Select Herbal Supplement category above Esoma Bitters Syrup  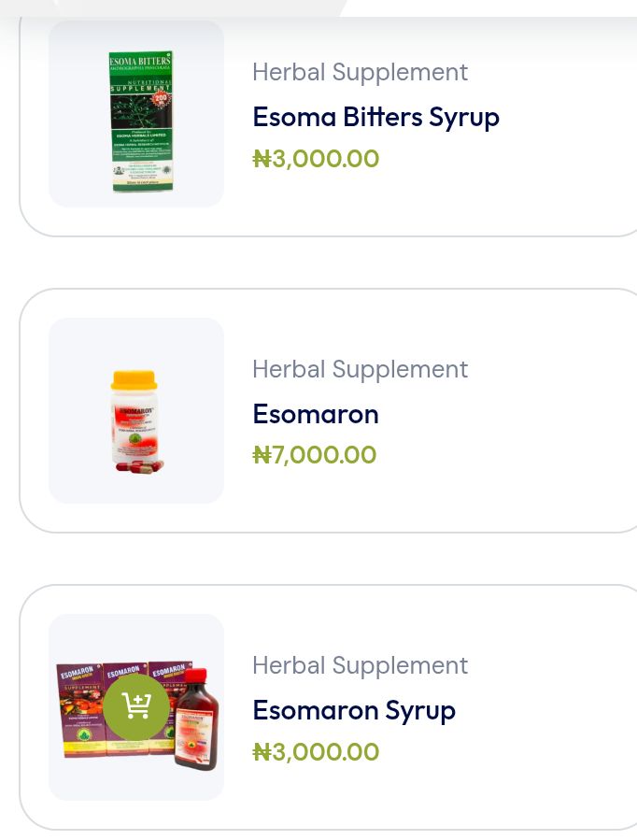(360, 72)
